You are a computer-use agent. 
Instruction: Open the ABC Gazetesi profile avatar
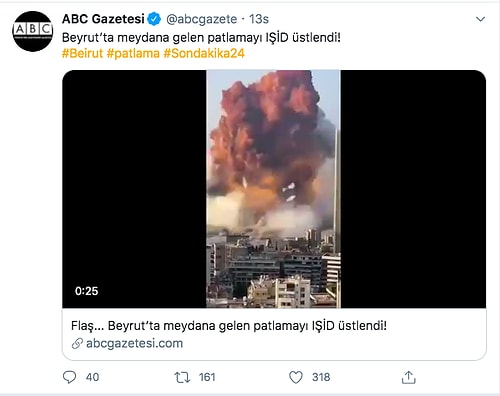(x=33, y=31)
